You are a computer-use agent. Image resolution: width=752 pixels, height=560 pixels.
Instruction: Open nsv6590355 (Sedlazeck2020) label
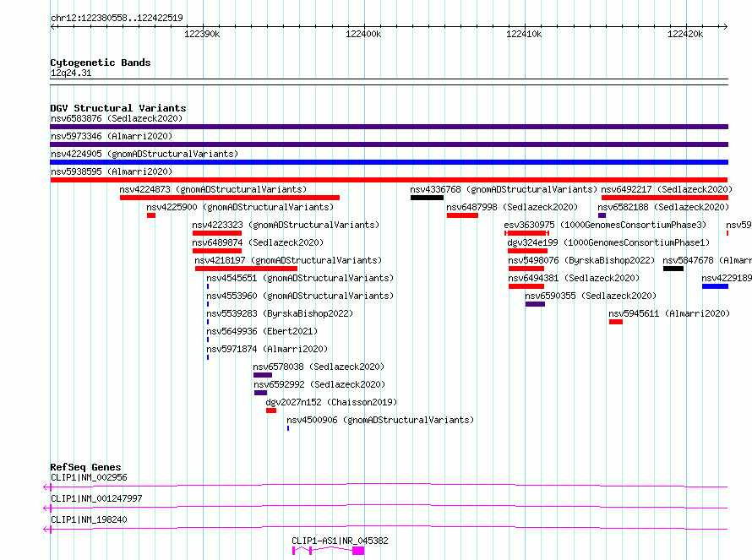[591, 296]
